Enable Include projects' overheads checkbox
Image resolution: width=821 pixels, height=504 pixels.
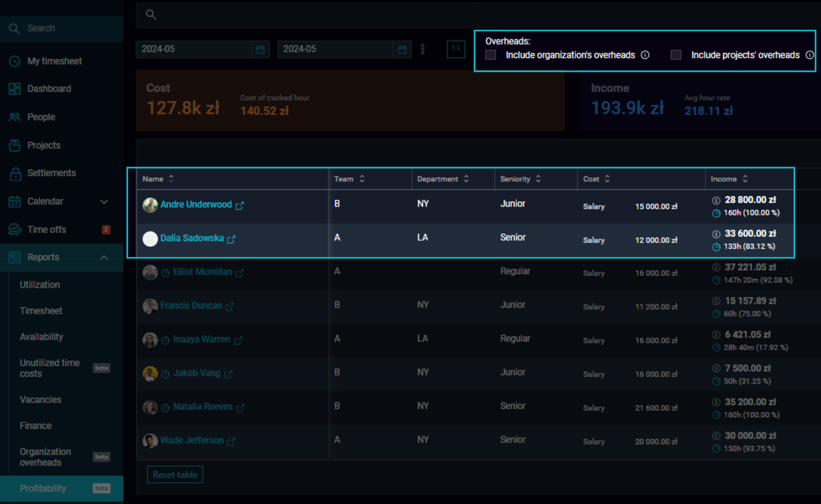click(676, 55)
